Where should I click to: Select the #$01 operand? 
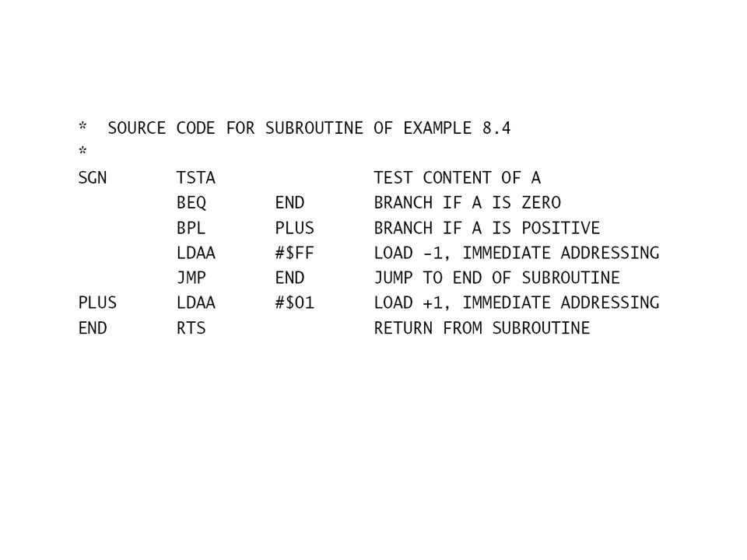pyautogui.click(x=294, y=303)
